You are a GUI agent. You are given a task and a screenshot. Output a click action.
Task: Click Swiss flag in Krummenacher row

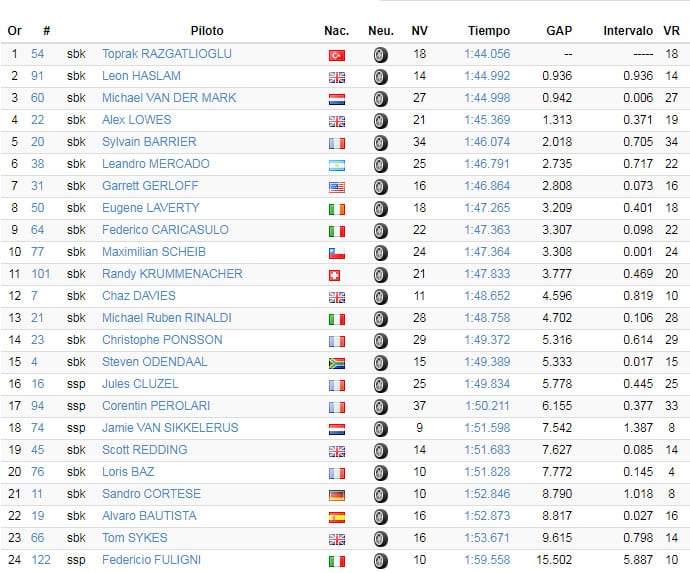point(336,275)
